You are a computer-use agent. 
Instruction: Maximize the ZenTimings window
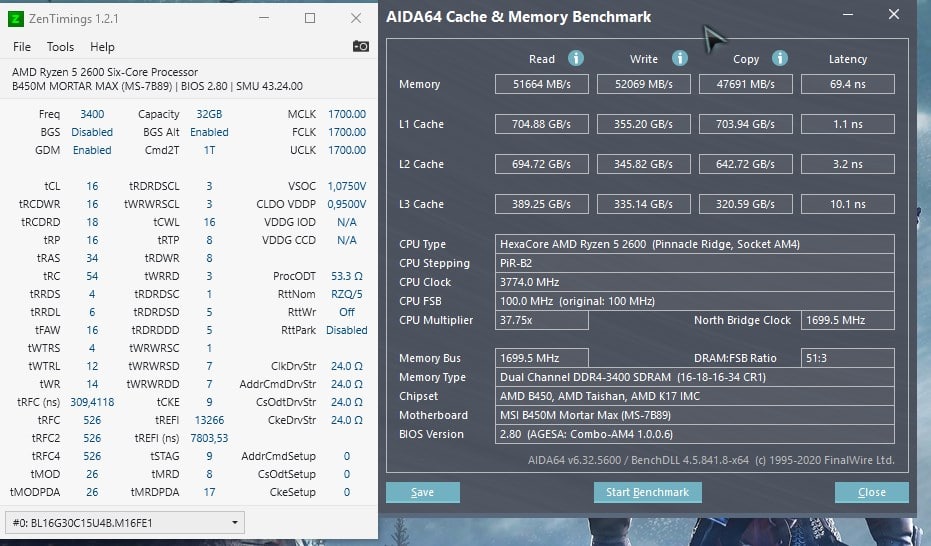tap(310, 18)
